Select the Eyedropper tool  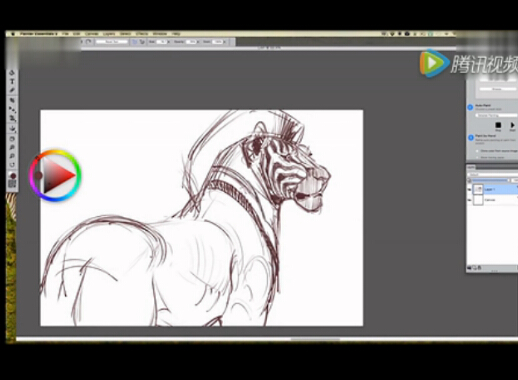tap(12, 90)
